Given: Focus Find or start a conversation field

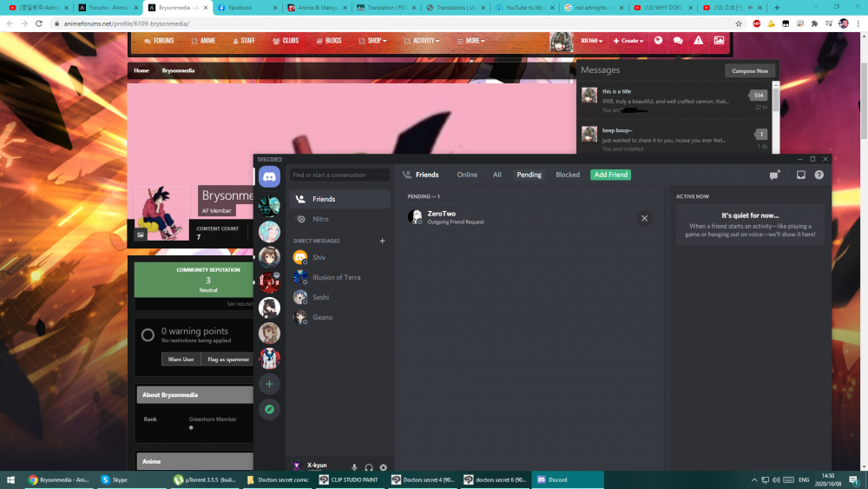Looking at the screenshot, I should tap(339, 175).
